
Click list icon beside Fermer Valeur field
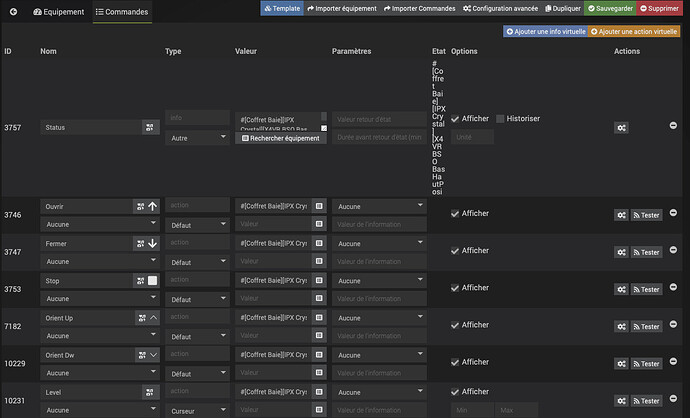[x=319, y=261]
